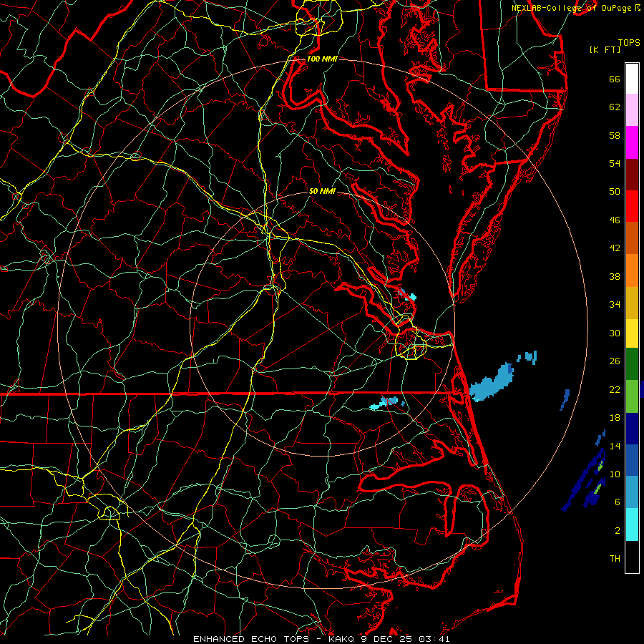Click the [K FT] units label
The width and height of the screenshot is (644, 644).
[605, 49]
